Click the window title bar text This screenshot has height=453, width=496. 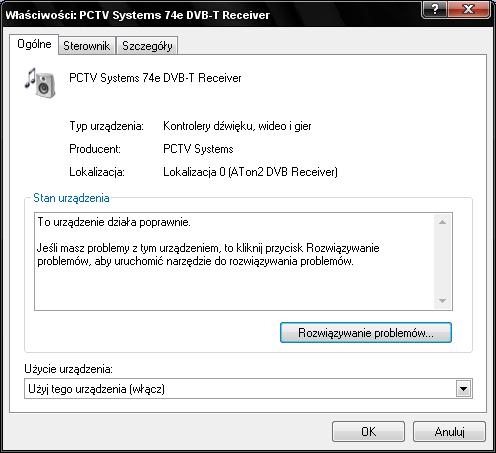(137, 15)
